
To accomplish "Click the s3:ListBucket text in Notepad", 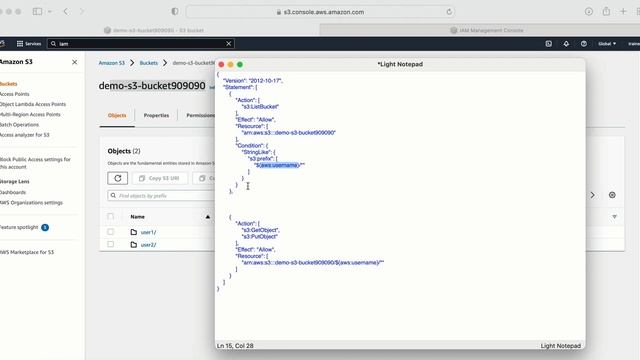I will pyautogui.click(x=260, y=107).
